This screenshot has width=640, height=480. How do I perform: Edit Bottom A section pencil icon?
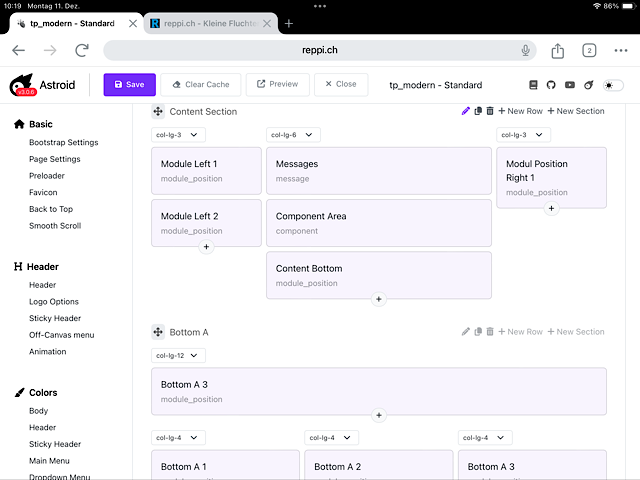coord(466,332)
